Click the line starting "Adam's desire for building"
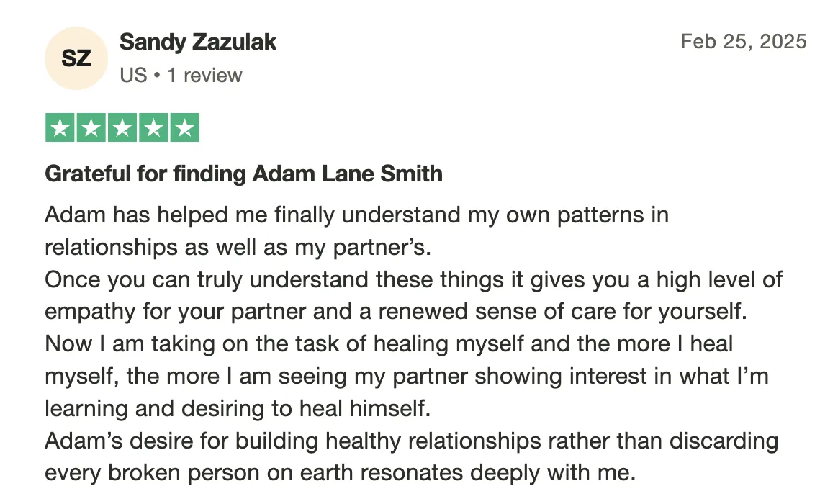This screenshot has height=504, width=838. pyautogui.click(x=412, y=441)
